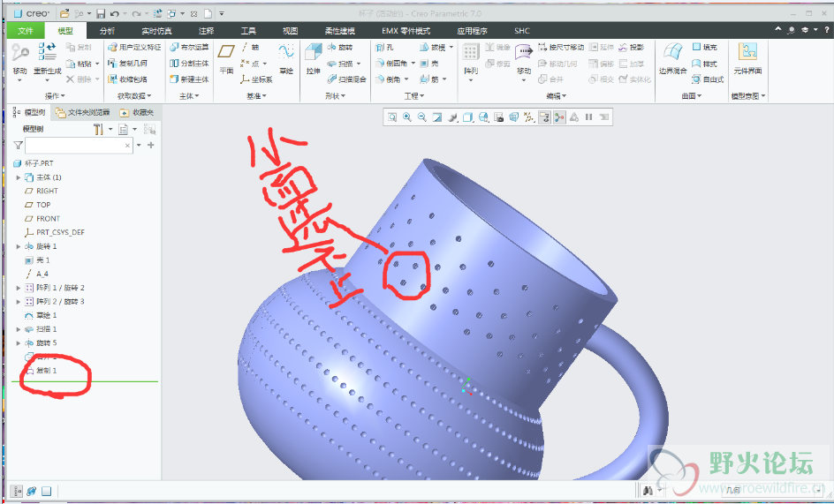The image size is (834, 504).
Task: Expand the 阵列 2 / 旋转 3 node
Action: click(x=18, y=302)
